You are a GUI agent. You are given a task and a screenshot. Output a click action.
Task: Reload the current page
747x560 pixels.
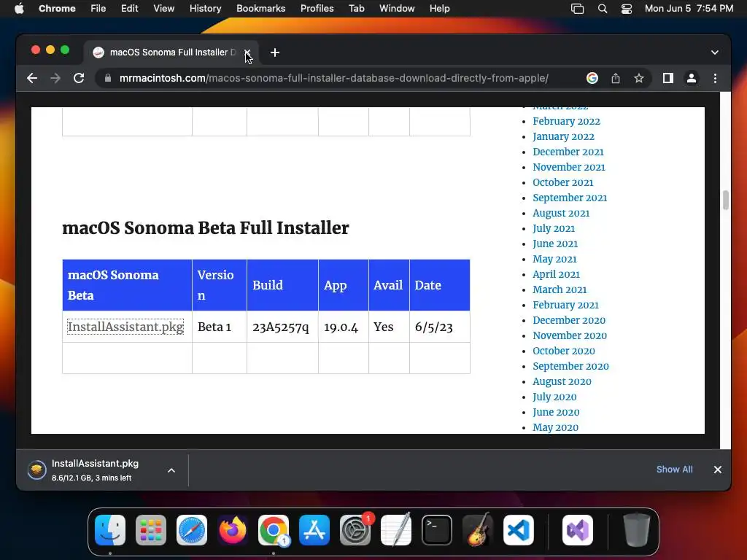tap(79, 78)
